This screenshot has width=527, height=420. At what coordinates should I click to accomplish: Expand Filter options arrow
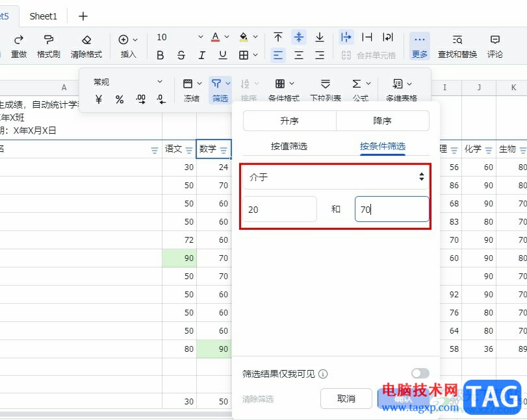228,84
